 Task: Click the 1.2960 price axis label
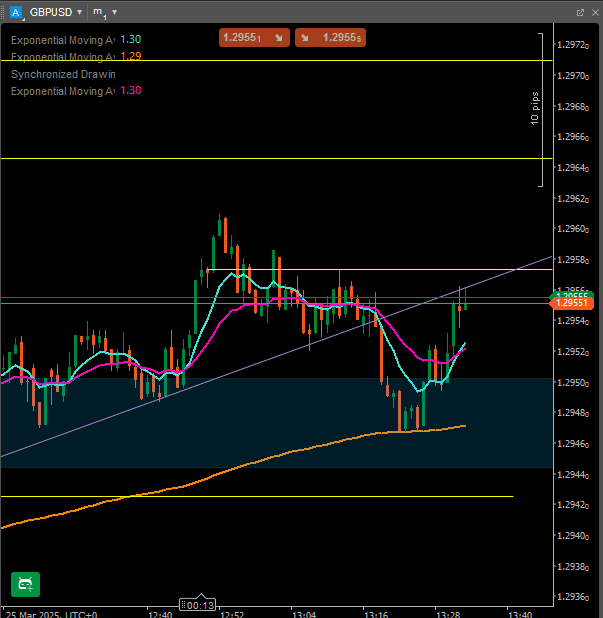click(x=573, y=229)
